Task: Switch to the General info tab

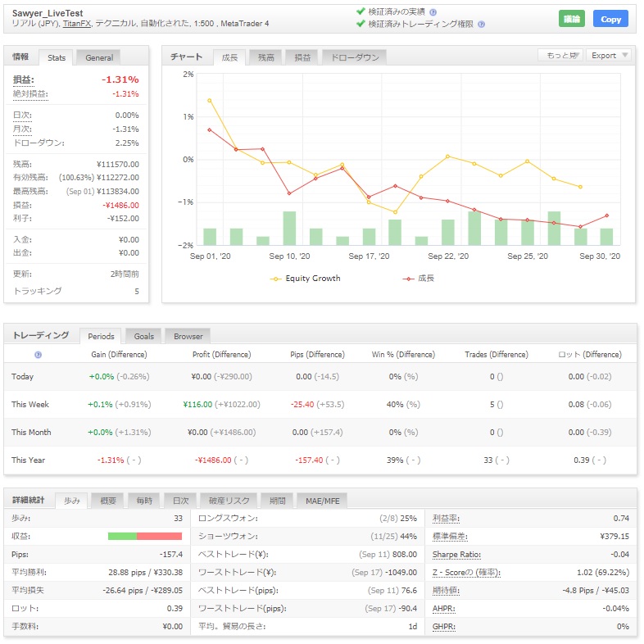Action: click(99, 57)
